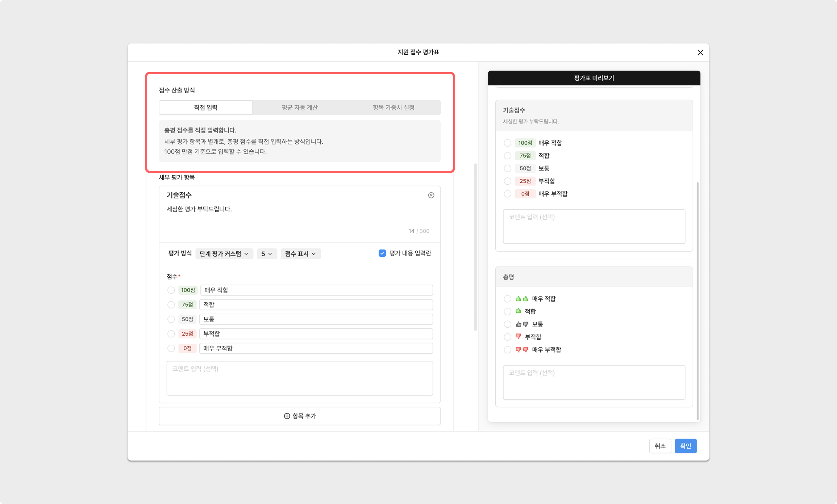Expand the 점수 표시 dropdown
Image resolution: width=837 pixels, height=504 pixels.
(x=300, y=254)
